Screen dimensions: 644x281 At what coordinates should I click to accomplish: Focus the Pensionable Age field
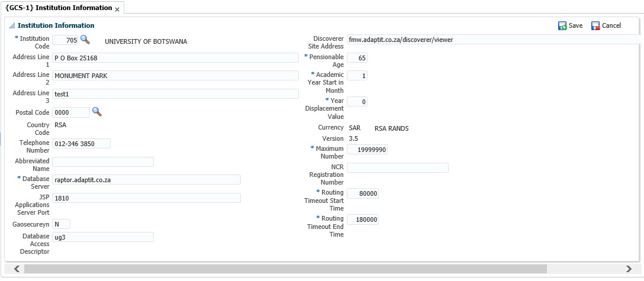tap(358, 58)
